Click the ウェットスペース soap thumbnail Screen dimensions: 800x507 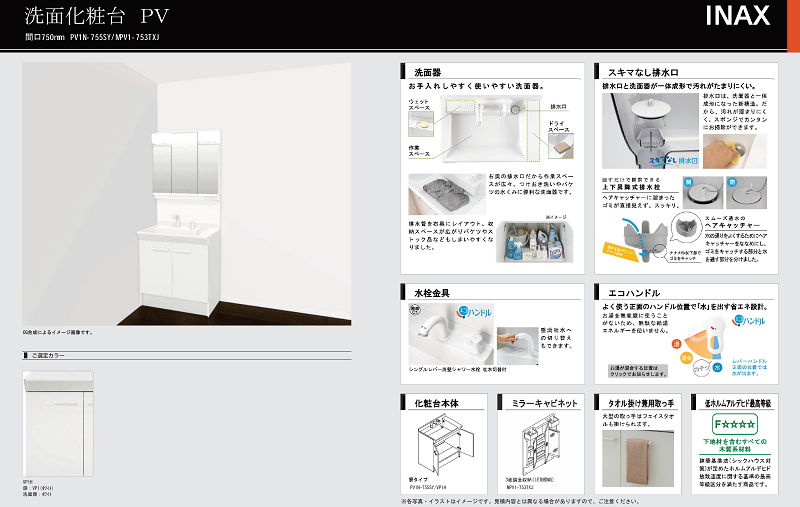tap(421, 124)
